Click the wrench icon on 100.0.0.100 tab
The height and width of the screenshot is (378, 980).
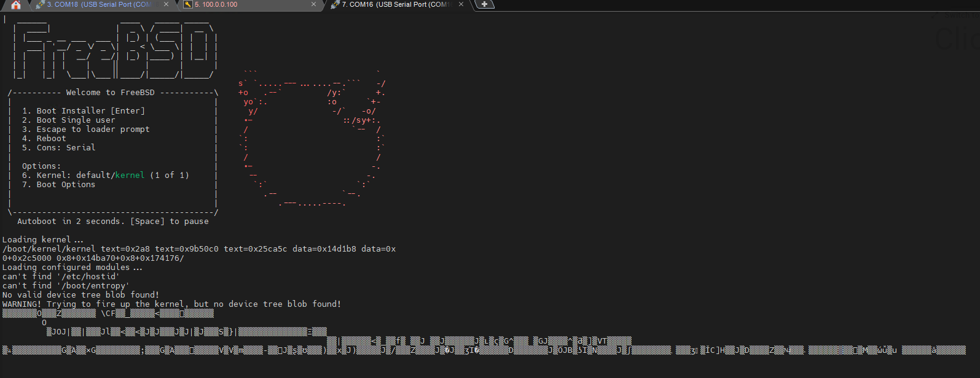(x=188, y=4)
